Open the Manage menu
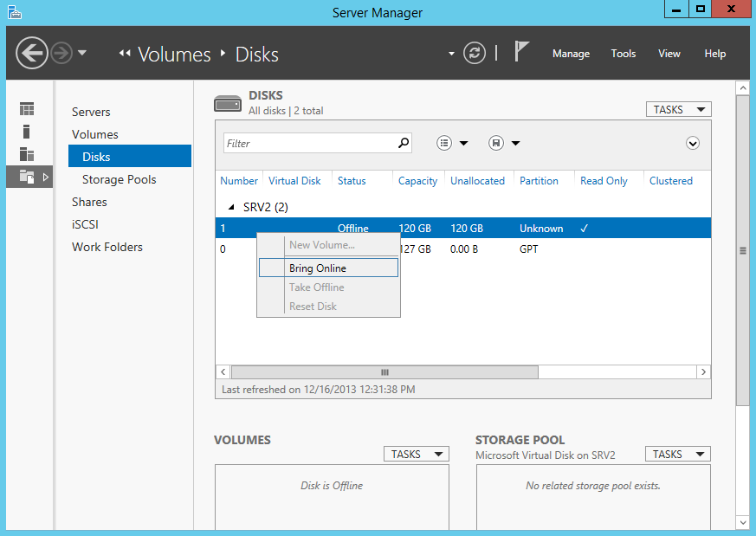Screen dimensions: 756x536 (571, 54)
